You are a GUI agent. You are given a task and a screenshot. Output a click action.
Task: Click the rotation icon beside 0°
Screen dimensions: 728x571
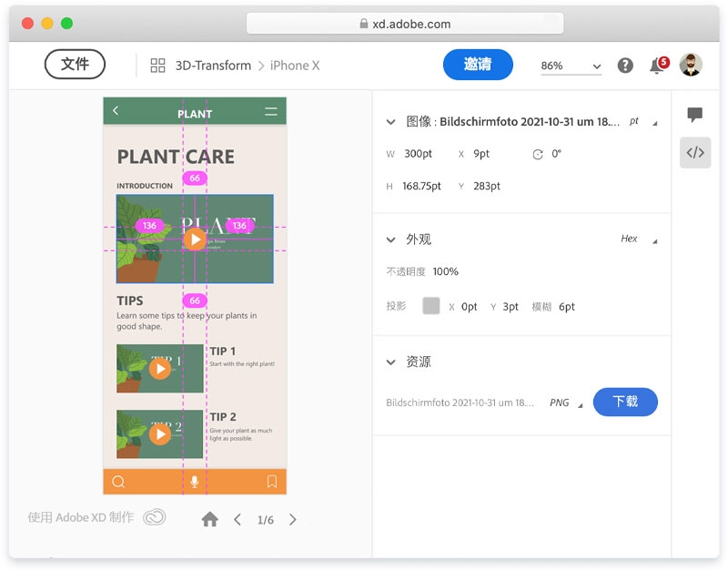(538, 154)
